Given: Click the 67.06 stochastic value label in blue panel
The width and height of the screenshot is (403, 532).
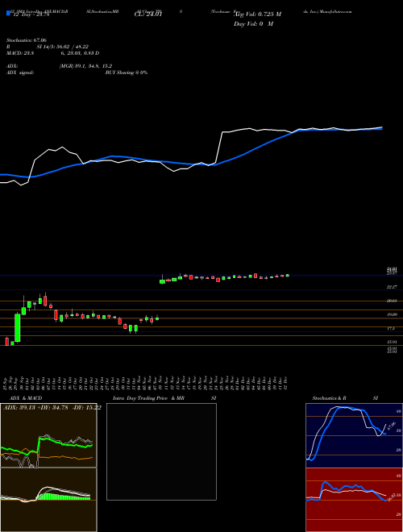Looking at the screenshot, I should 392,426.
